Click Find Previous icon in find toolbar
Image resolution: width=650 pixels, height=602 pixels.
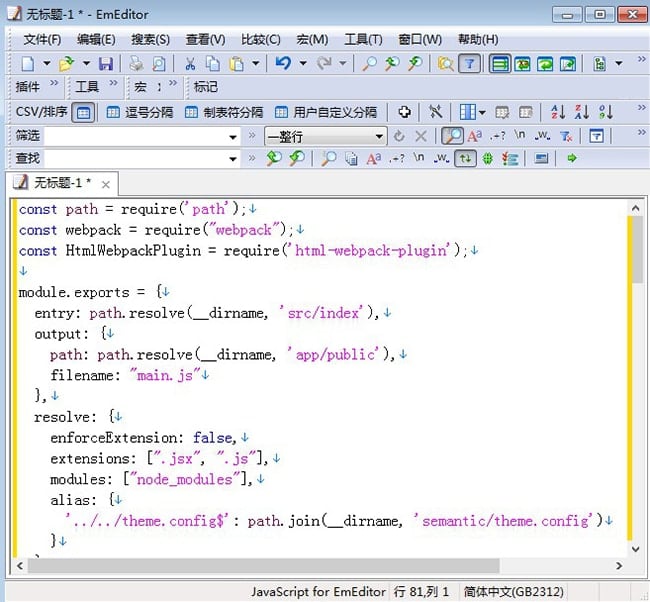pos(274,158)
